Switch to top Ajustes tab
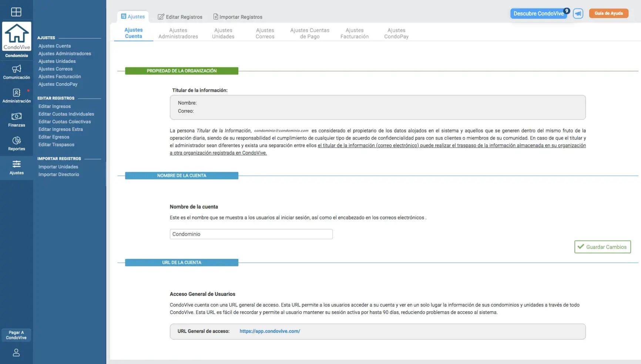641x364 pixels. pyautogui.click(x=133, y=17)
